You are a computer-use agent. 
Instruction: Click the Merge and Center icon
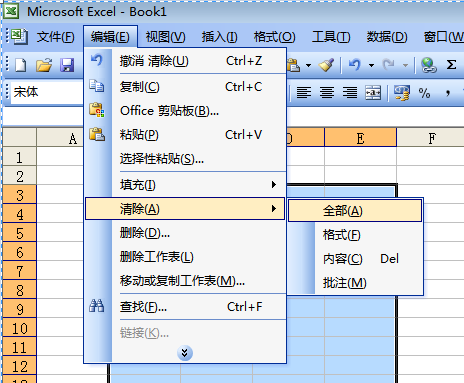[373, 93]
